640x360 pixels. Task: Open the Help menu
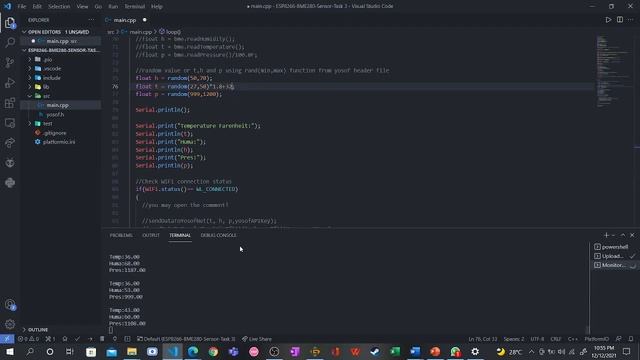pos(157,7)
